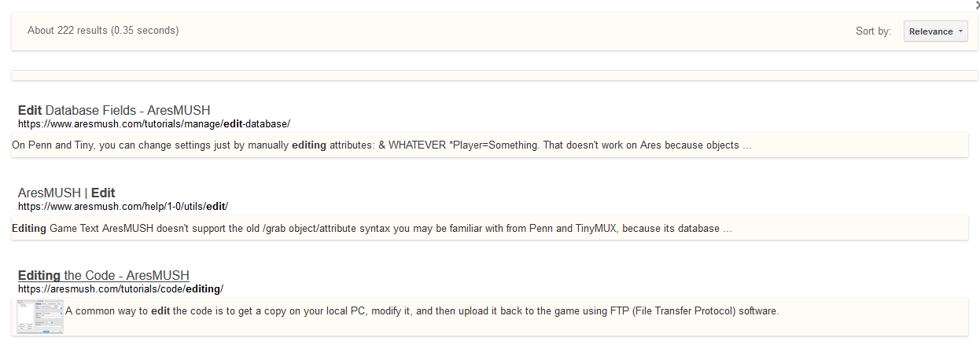Screen dimensions: 980x349
Task: Click the '(0.35 seconds)' search time text
Action: click(x=145, y=31)
